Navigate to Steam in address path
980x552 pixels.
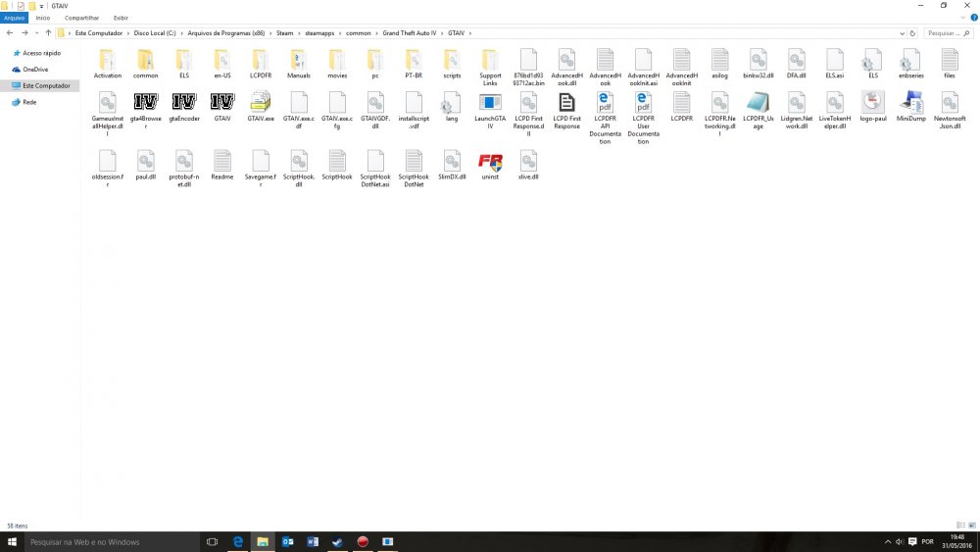click(x=284, y=33)
